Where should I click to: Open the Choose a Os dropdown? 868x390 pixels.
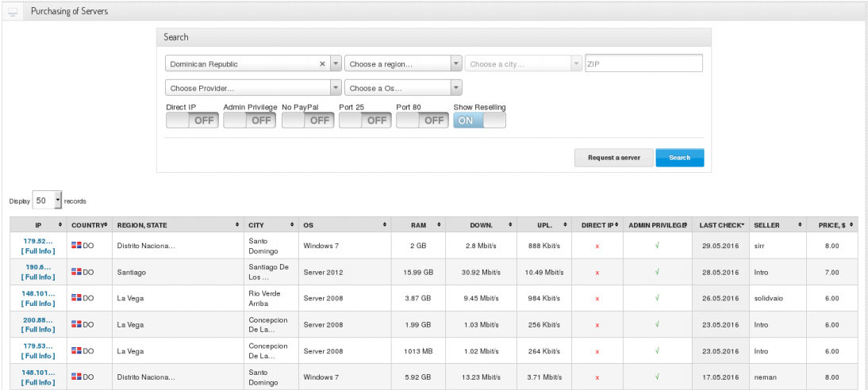tap(403, 88)
